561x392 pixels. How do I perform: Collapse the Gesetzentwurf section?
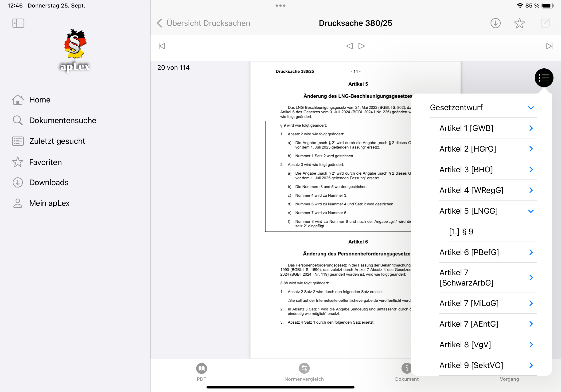pos(530,108)
